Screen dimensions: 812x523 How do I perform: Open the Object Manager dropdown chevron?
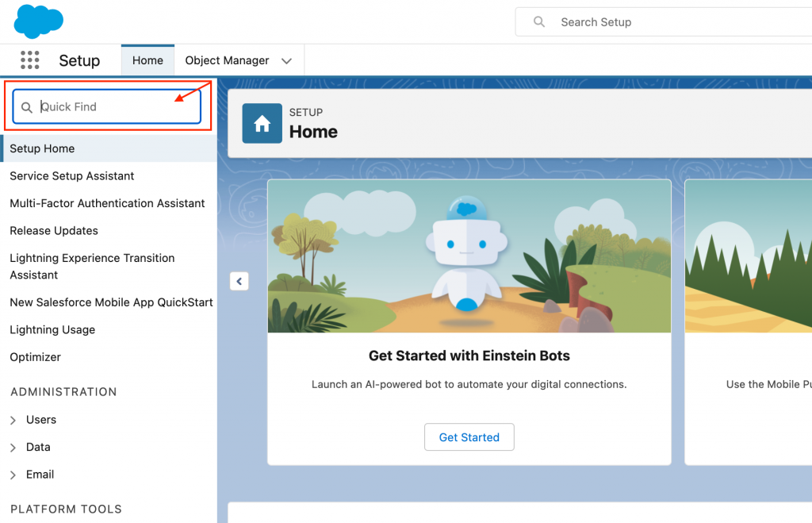pos(287,61)
